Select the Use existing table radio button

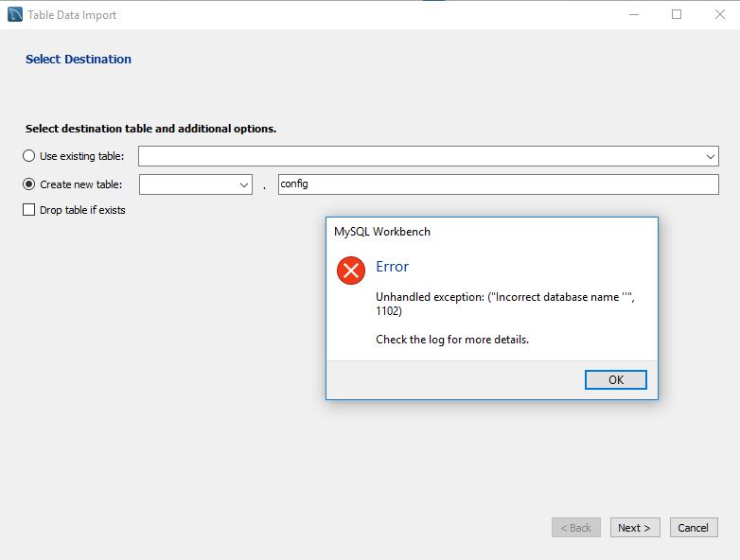click(28, 156)
